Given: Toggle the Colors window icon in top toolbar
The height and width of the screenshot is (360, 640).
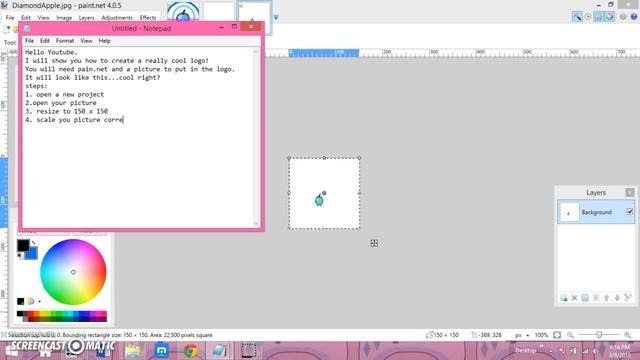Looking at the screenshot, I should (x=609, y=17).
